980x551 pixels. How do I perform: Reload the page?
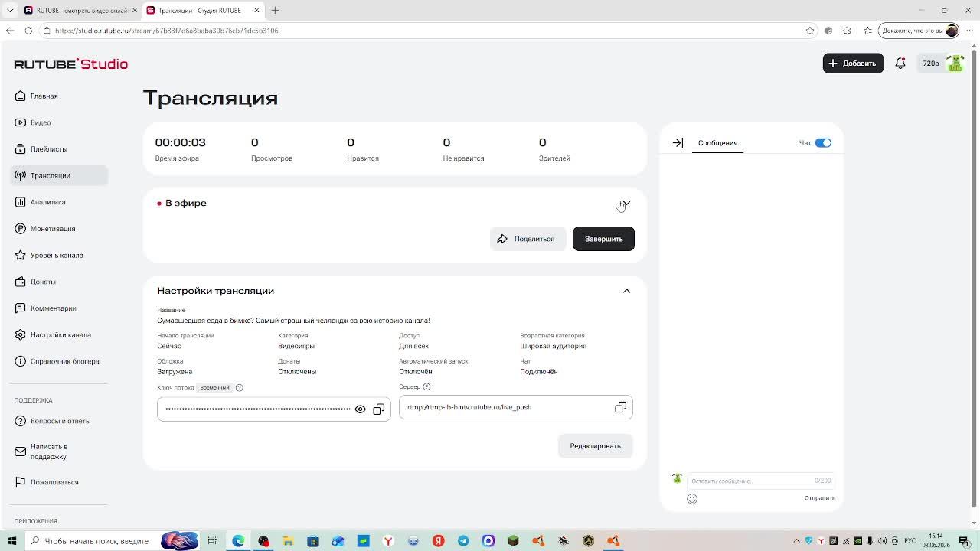(28, 31)
